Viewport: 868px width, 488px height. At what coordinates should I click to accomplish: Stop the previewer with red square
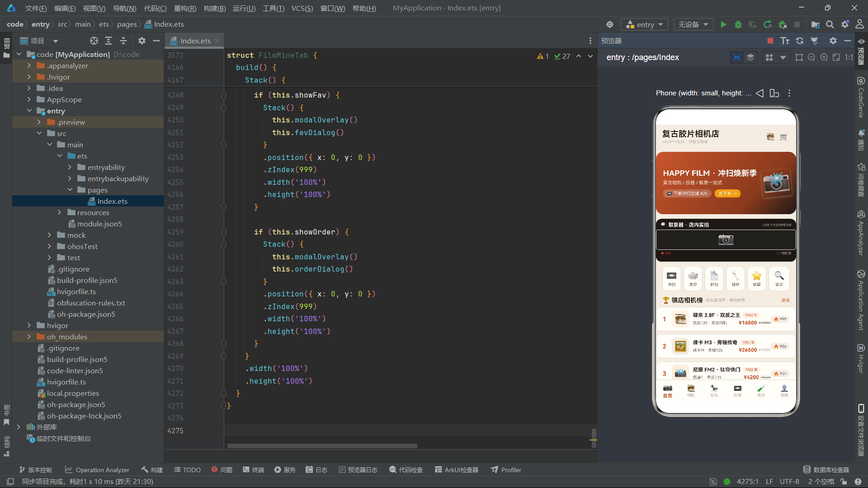click(x=770, y=41)
